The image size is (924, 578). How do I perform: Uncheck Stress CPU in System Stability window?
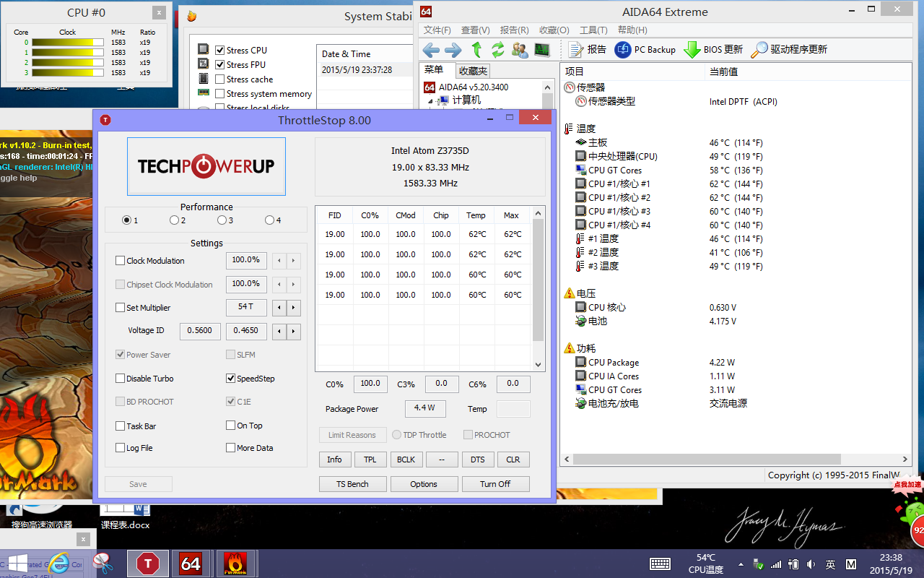click(x=220, y=51)
